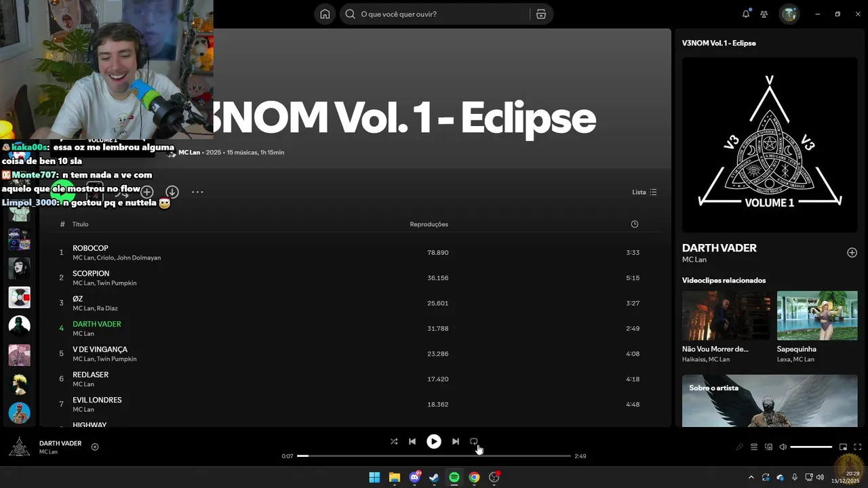Open Criolo artist link in ROBOCOP row
The width and height of the screenshot is (868, 488).
pos(104,258)
